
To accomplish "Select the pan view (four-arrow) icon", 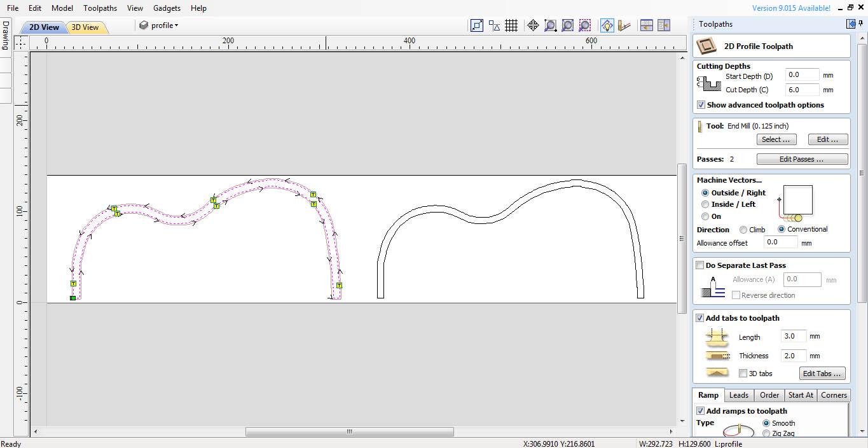I will tap(533, 25).
